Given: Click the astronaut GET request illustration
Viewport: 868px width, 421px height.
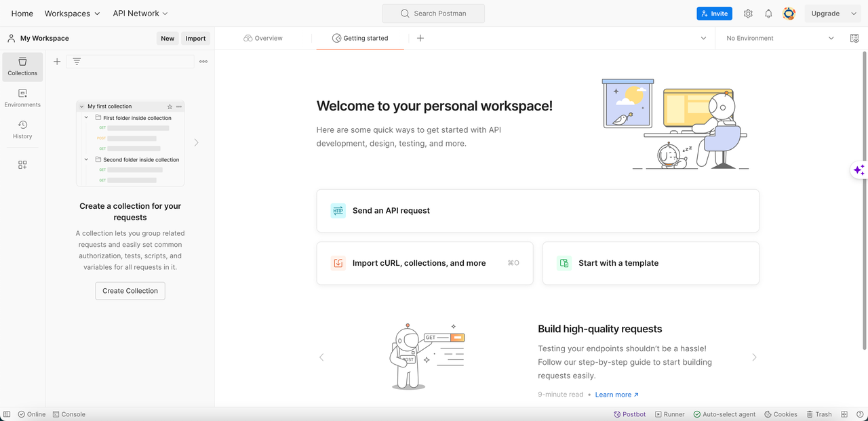Looking at the screenshot, I should [428, 356].
